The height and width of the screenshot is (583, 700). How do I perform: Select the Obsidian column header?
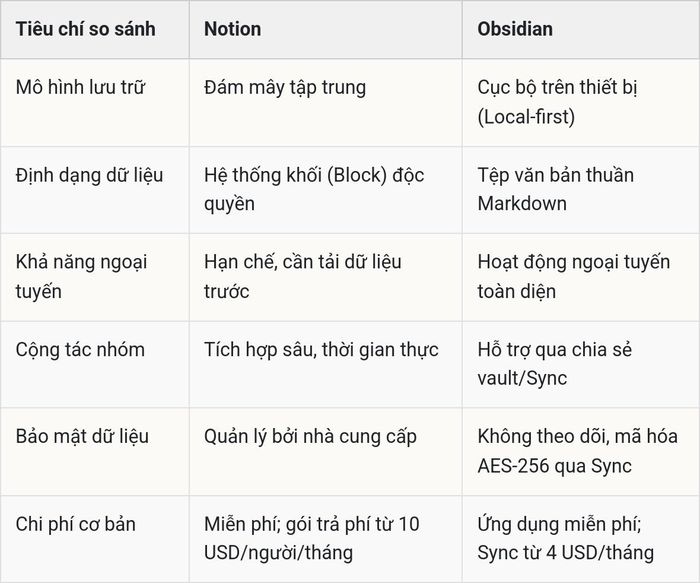(x=515, y=29)
